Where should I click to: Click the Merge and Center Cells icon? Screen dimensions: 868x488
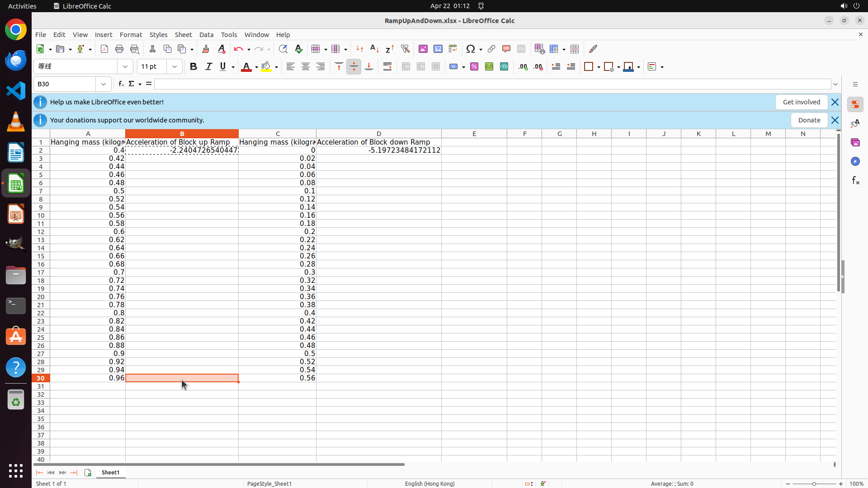click(406, 67)
